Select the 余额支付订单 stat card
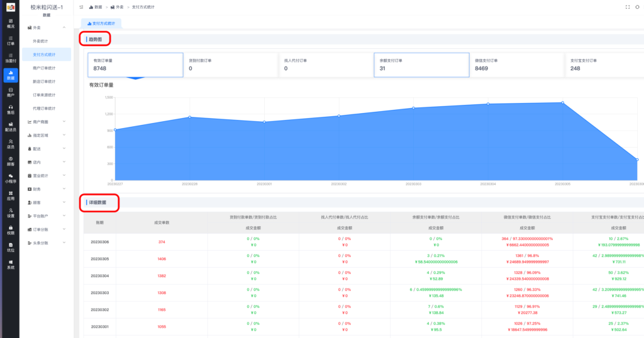The width and height of the screenshot is (644, 338). pyautogui.click(x=421, y=64)
